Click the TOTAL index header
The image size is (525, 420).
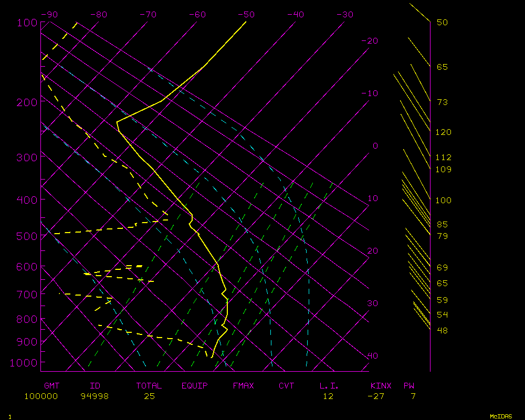(x=149, y=386)
